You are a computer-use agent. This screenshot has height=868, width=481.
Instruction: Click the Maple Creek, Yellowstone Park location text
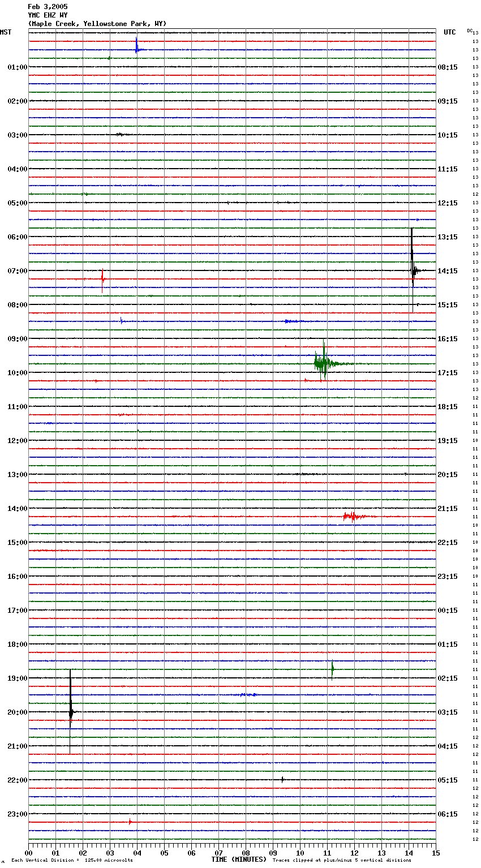coord(97,24)
